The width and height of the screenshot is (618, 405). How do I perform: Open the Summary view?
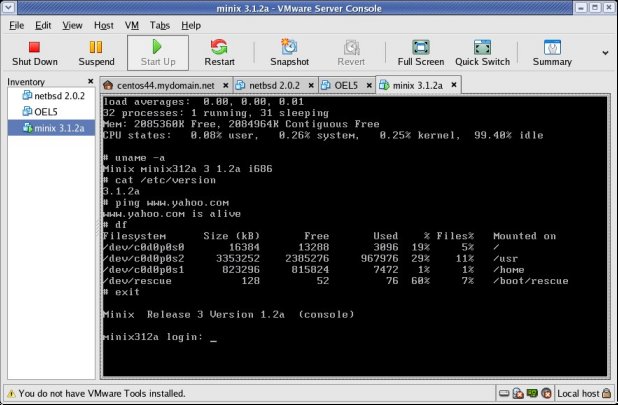pyautogui.click(x=552, y=53)
